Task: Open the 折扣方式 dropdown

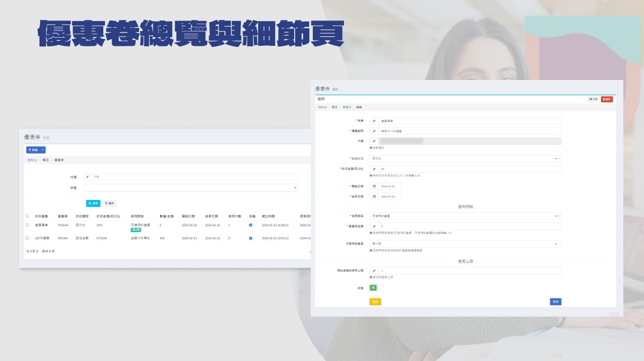Action: 465,159
